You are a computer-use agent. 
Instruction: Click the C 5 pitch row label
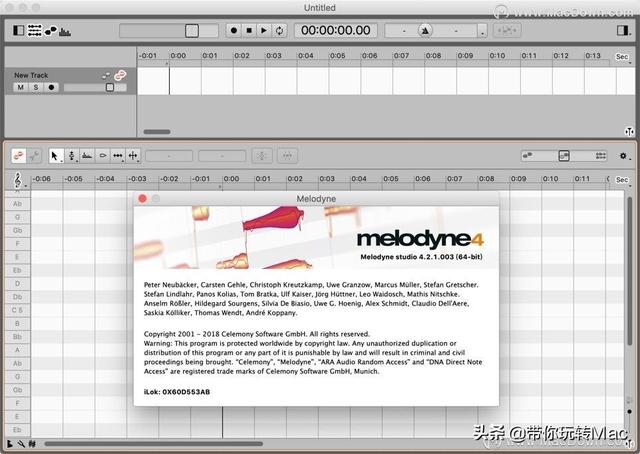click(x=17, y=310)
